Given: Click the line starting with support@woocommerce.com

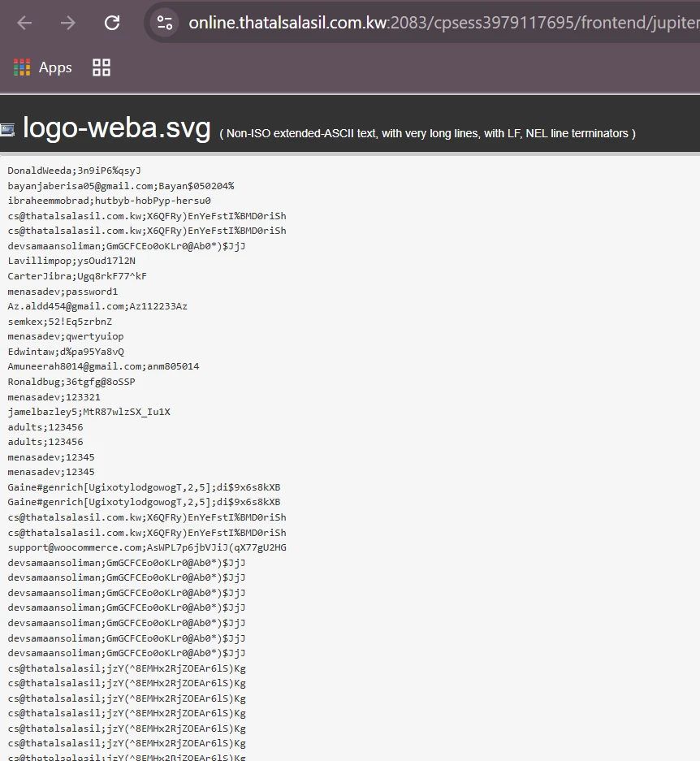Looking at the screenshot, I should 147,547.
